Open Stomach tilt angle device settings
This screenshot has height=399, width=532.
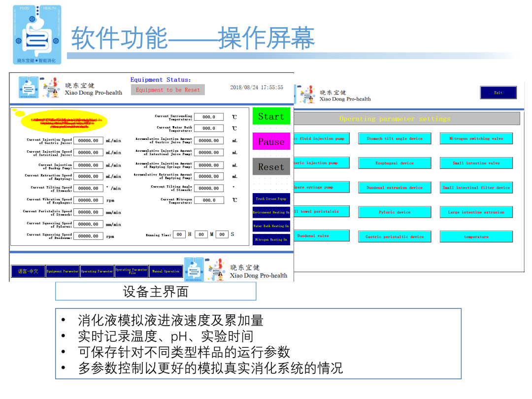click(x=395, y=138)
